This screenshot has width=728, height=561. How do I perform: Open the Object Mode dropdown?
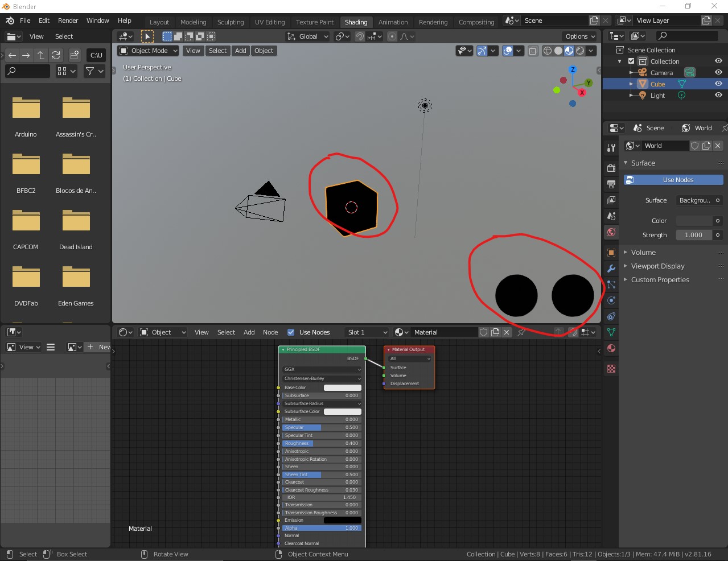[148, 51]
